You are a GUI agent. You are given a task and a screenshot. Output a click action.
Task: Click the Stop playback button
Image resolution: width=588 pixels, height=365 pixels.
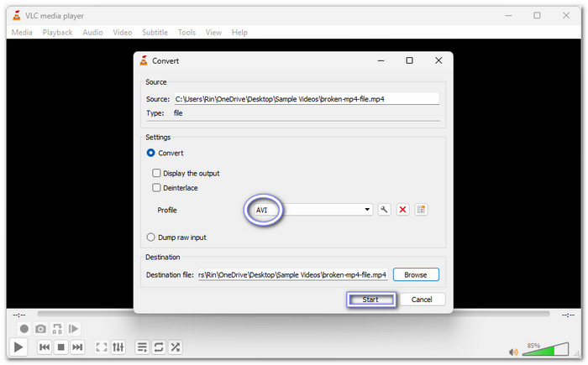[x=60, y=347]
